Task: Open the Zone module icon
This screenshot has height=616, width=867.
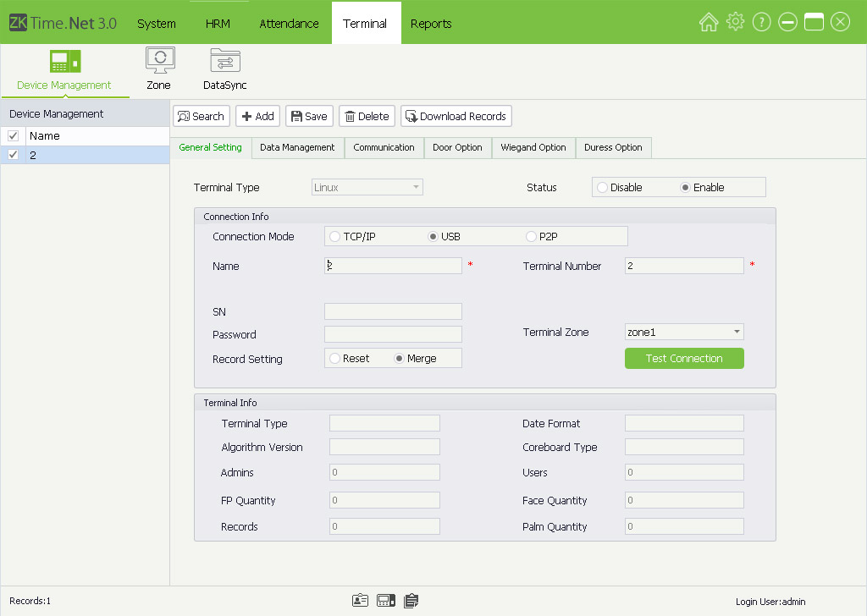Action: coord(159,62)
